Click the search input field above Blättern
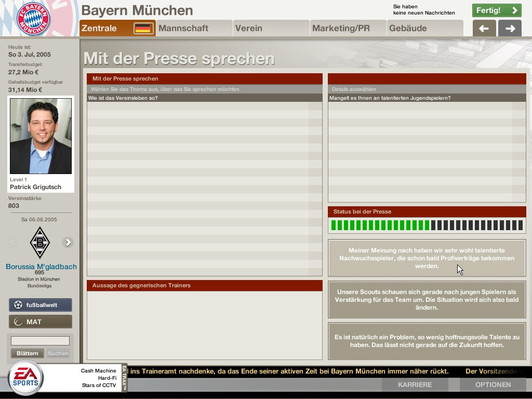Image resolution: width=532 pixels, height=399 pixels. 40,341
